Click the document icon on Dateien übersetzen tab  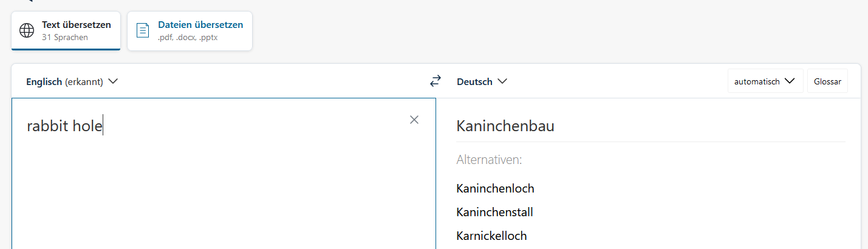[143, 30]
